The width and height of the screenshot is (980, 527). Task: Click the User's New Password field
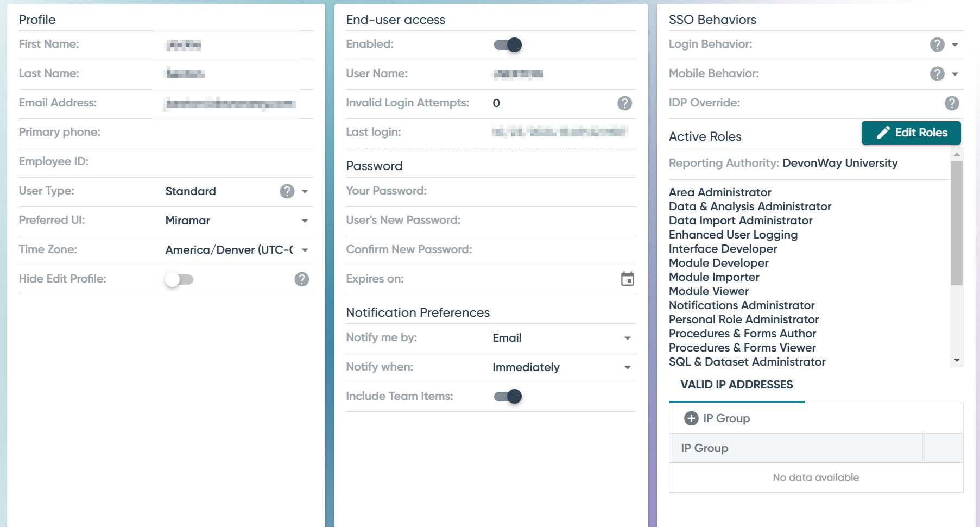tap(564, 221)
